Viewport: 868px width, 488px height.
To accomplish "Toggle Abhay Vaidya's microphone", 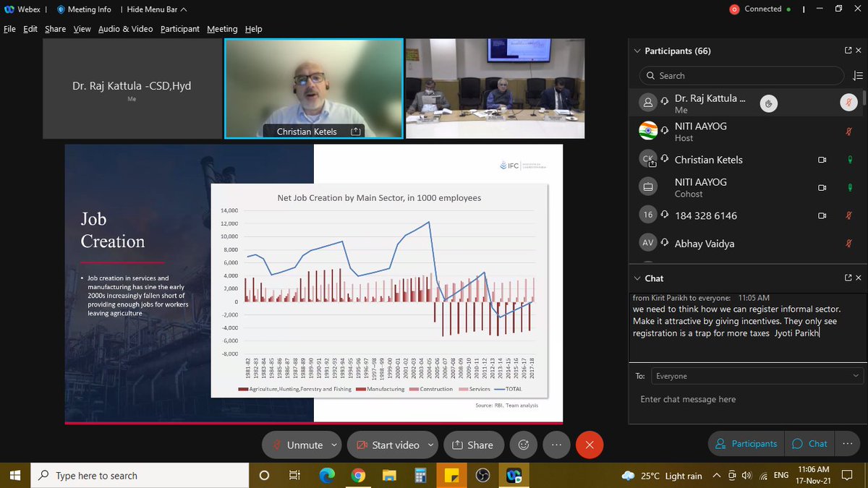I will click(849, 244).
